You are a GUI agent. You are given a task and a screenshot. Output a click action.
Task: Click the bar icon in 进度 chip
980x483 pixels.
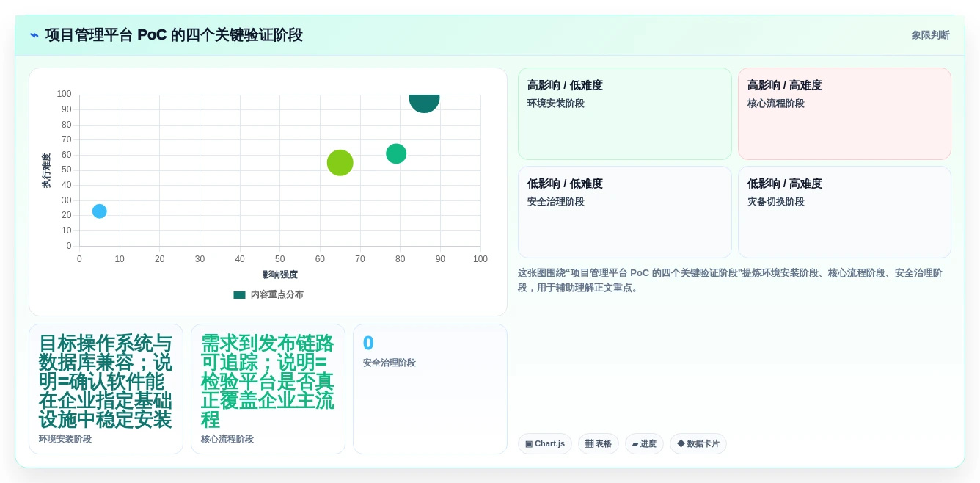635,444
